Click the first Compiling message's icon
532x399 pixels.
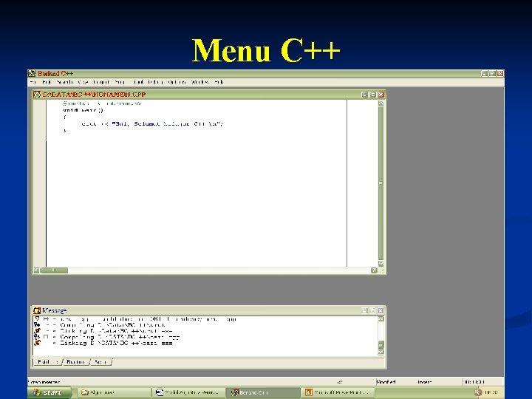tap(37, 325)
